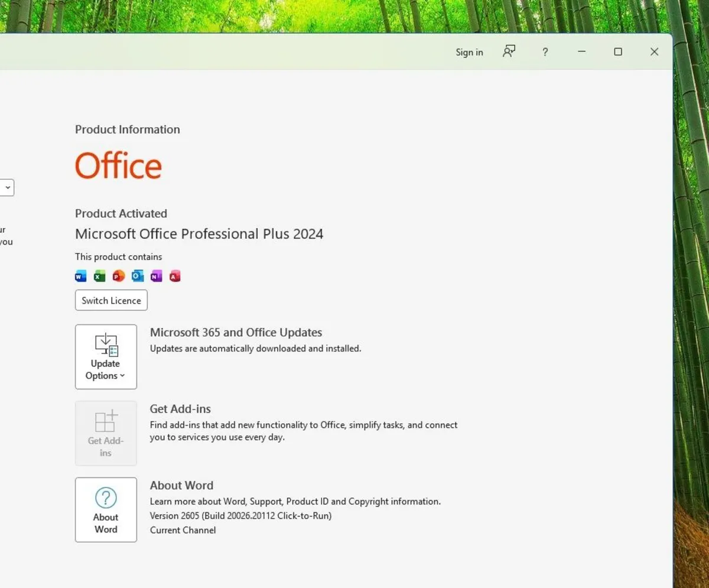Viewport: 709px width, 588px height.
Task: Click the 'Product Activated' text
Action: [x=121, y=213]
